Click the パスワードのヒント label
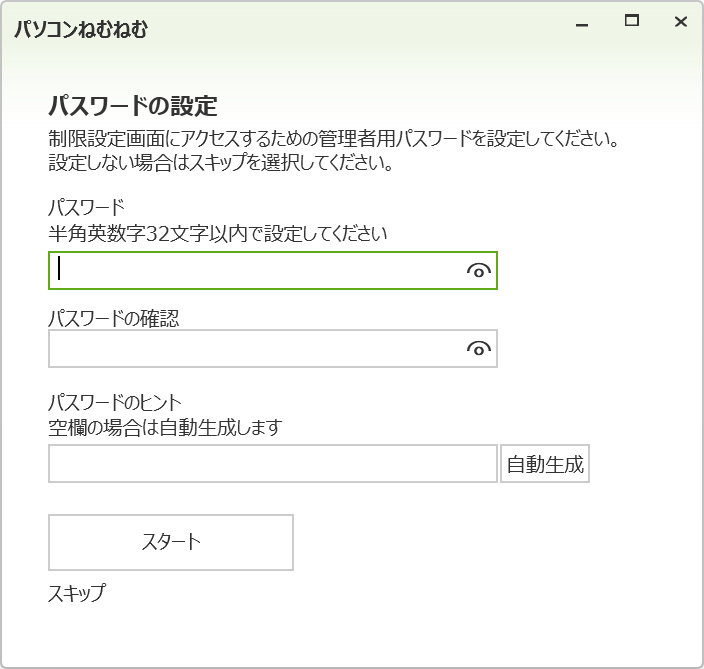Viewport: 704px width, 669px height. pos(115,403)
